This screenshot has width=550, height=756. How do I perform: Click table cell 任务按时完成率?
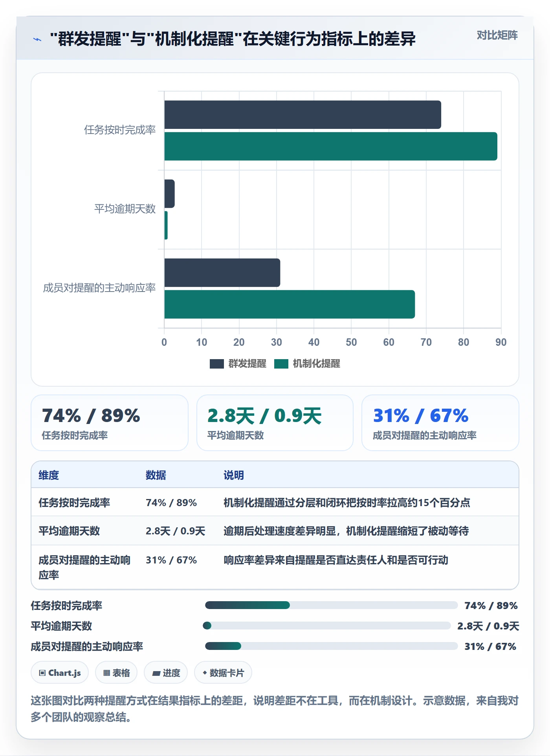click(x=74, y=503)
